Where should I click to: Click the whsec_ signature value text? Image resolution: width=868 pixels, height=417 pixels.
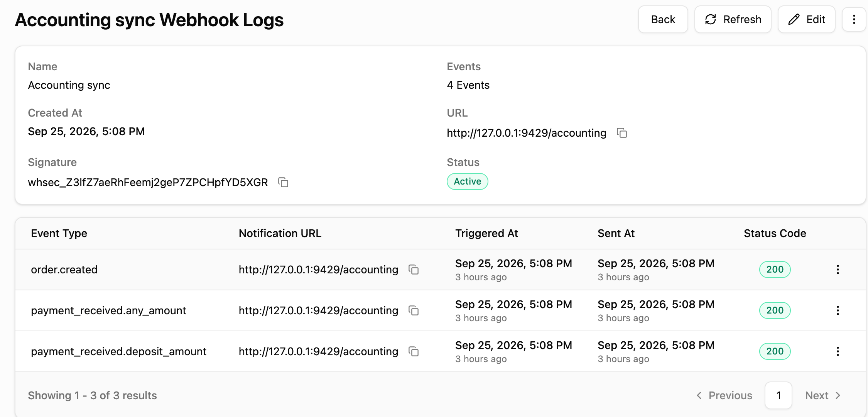(148, 182)
